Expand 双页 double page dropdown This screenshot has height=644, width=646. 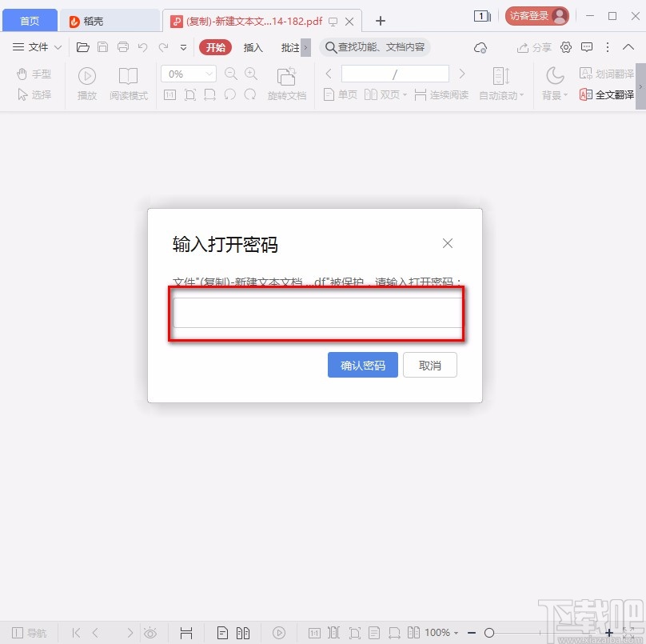[x=405, y=95]
